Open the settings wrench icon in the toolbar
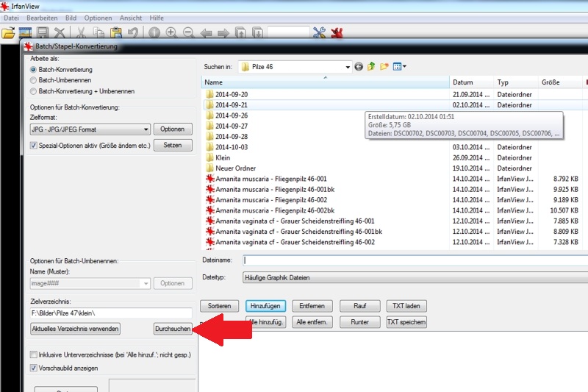This screenshot has height=392, width=588. pos(319,33)
